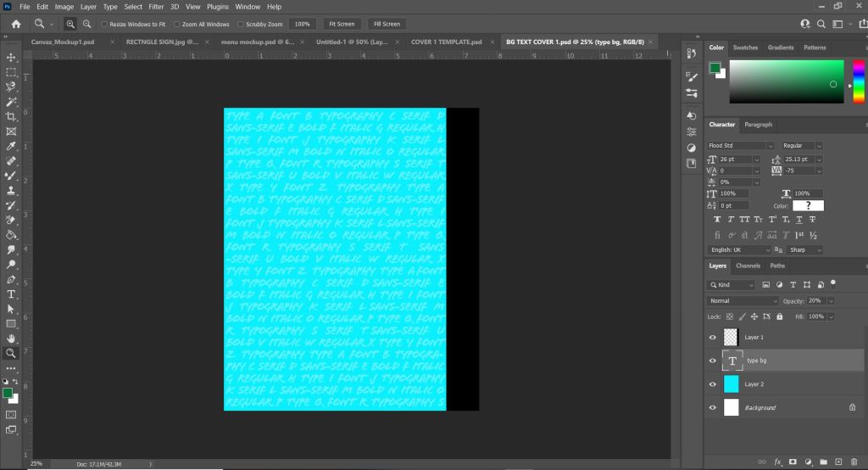Expand the Normal blend mode dropdown
The width and height of the screenshot is (868, 470).
(743, 300)
